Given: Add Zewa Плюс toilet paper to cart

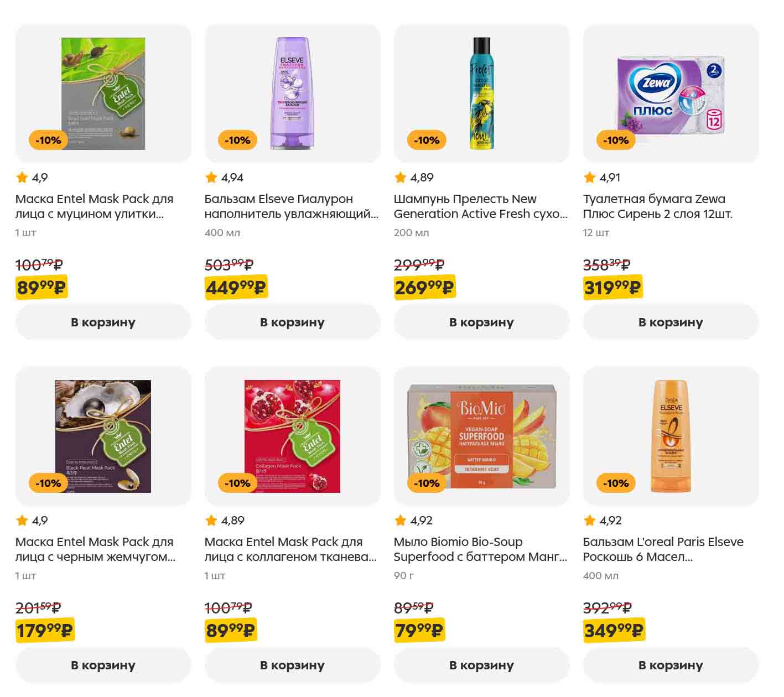Looking at the screenshot, I should (x=671, y=322).
